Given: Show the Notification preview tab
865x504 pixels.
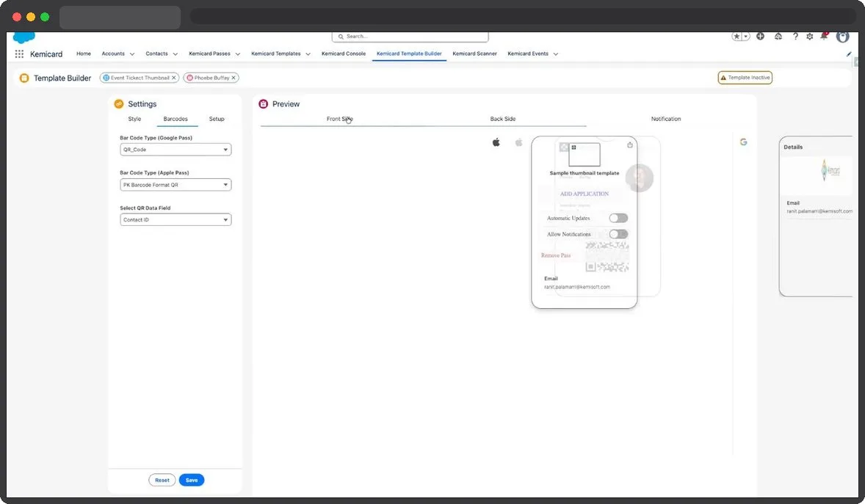Looking at the screenshot, I should point(666,119).
